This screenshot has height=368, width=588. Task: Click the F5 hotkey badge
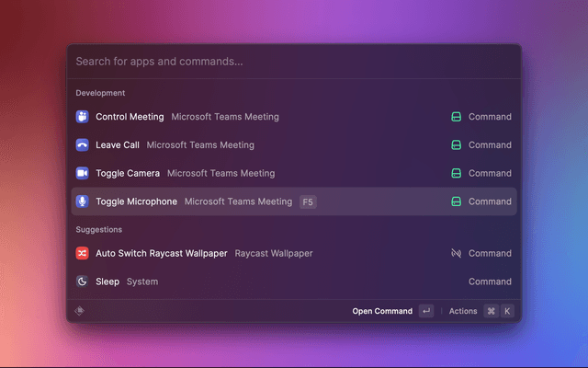(x=308, y=201)
